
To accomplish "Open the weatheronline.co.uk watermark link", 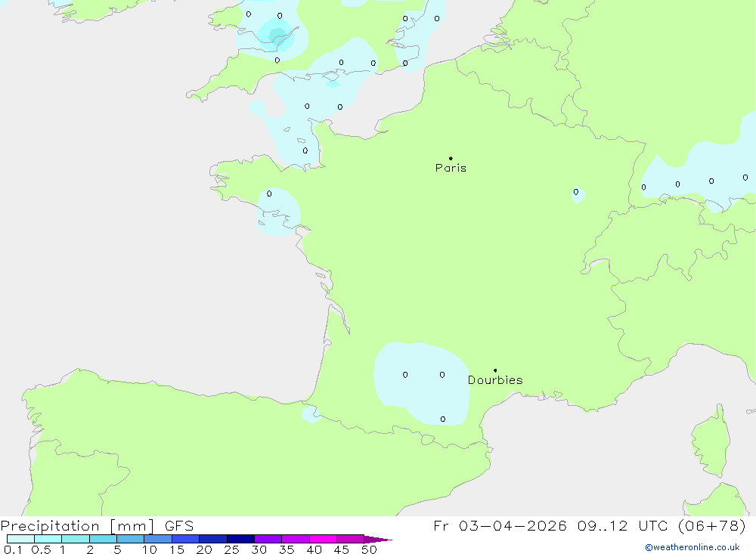I will pos(692,547).
